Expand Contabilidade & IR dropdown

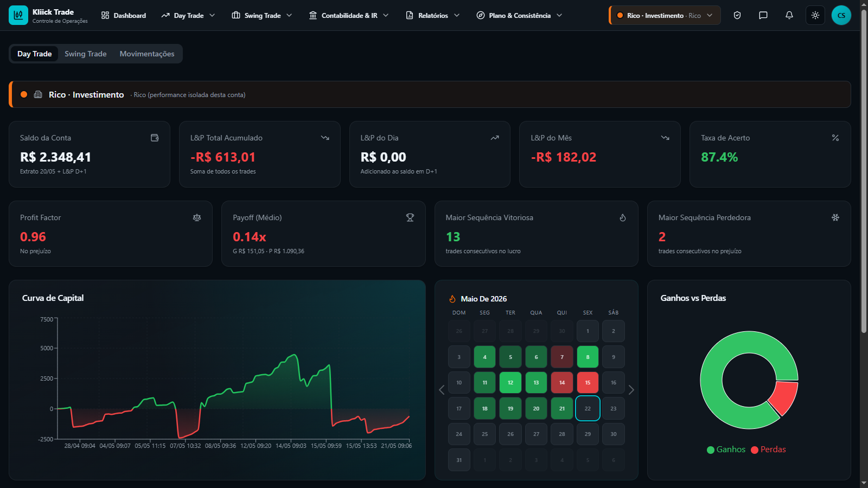(x=349, y=15)
